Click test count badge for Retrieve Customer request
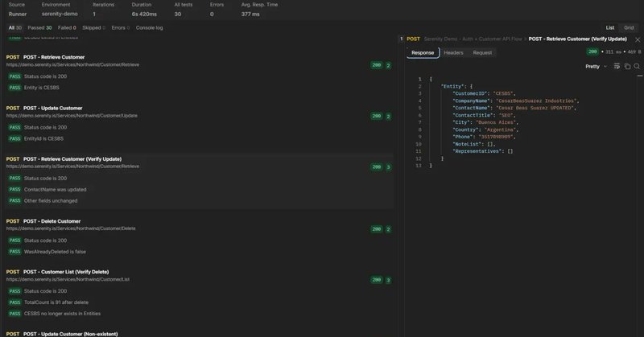Viewport: 644px width, 337px height. [388, 66]
